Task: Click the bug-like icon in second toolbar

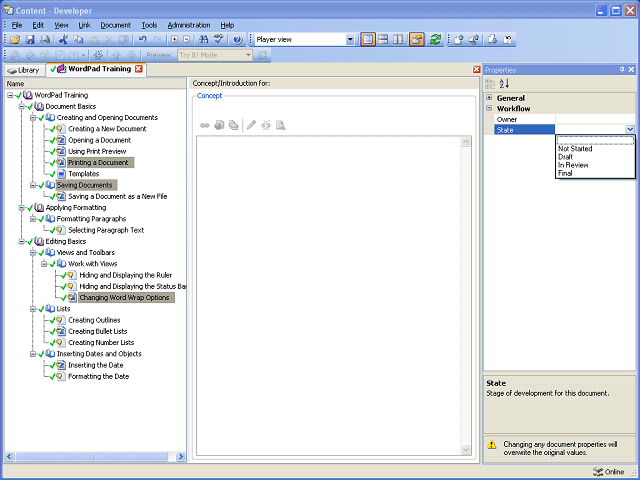Action: (98, 55)
